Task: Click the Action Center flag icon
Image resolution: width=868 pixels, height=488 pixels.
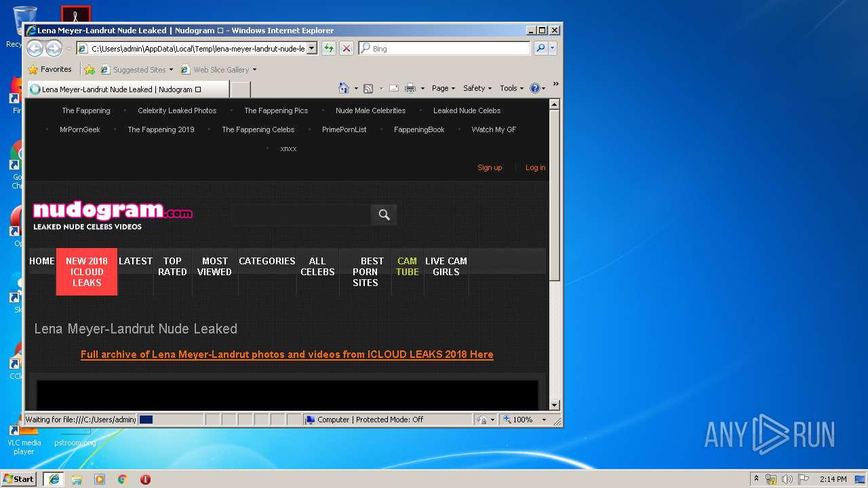Action: click(x=804, y=479)
